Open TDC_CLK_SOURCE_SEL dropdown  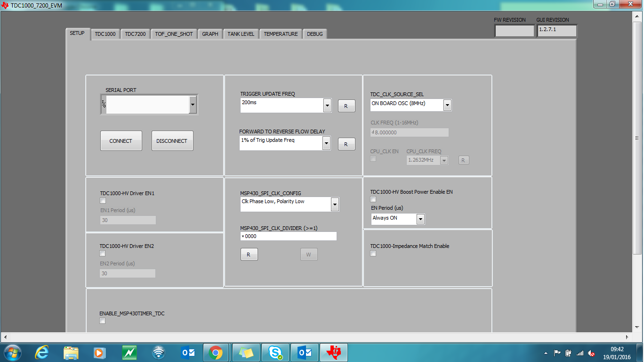pyautogui.click(x=447, y=105)
